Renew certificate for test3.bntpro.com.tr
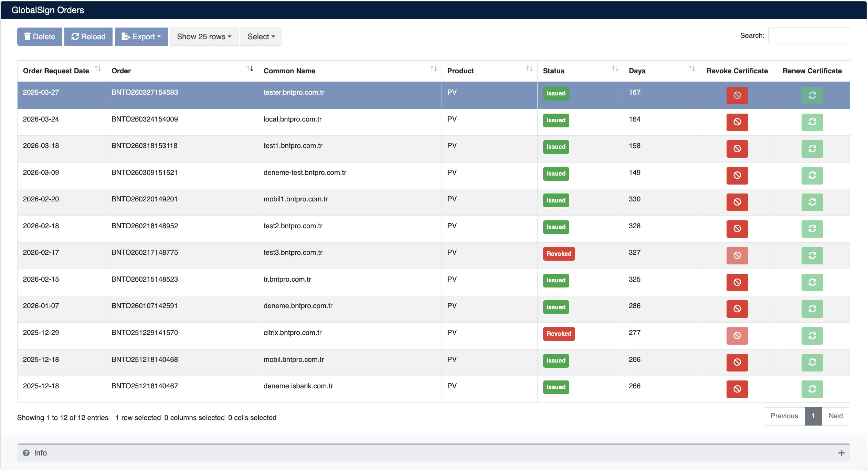This screenshot has width=868, height=471. [812, 255]
